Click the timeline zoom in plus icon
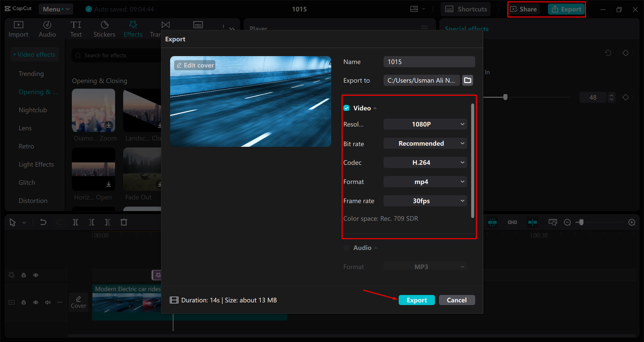644x342 pixels. click(632, 222)
